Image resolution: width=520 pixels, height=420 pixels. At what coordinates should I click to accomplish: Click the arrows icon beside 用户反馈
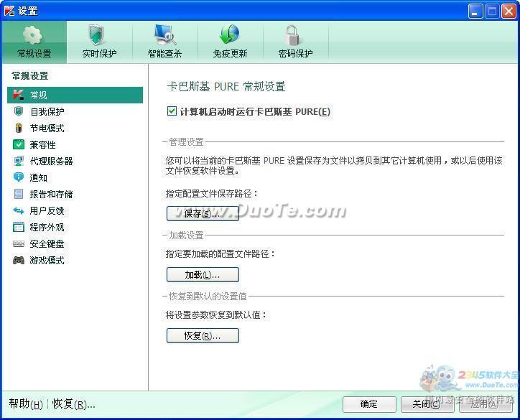19,210
